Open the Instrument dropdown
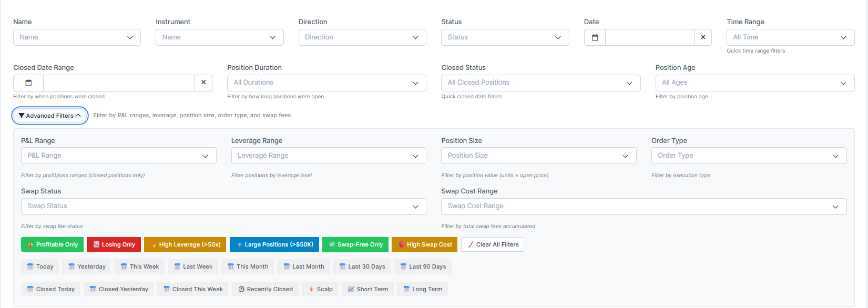Viewport: 868px width, 308px height. point(219,37)
